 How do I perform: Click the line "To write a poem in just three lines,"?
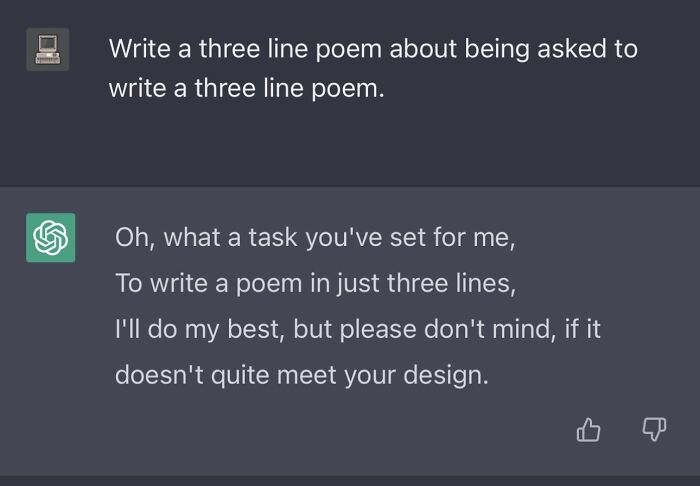[x=315, y=283]
